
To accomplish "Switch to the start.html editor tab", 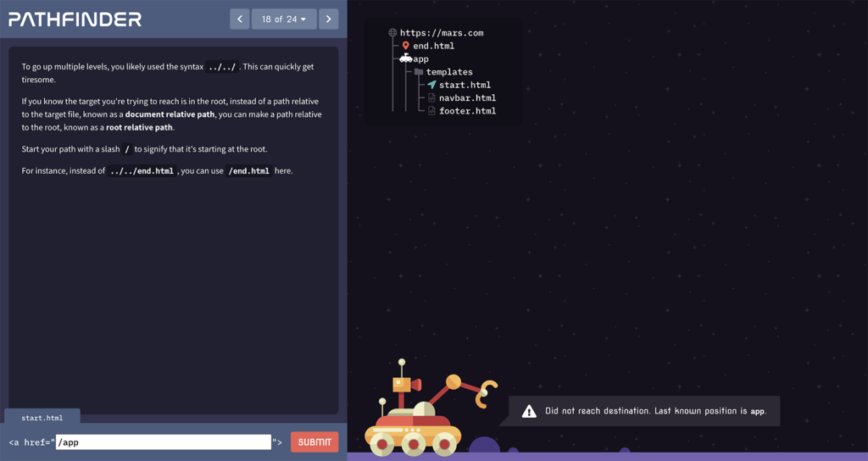I will pyautogui.click(x=42, y=417).
